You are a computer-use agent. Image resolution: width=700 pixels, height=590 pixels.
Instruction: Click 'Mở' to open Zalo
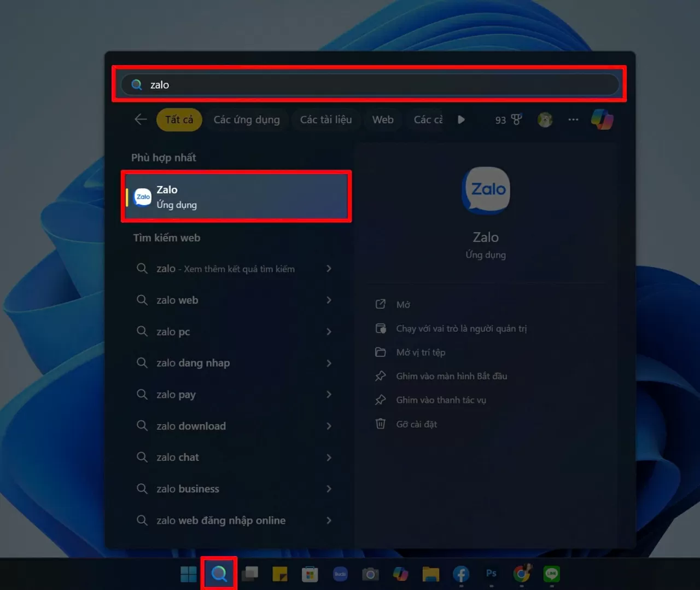click(404, 304)
